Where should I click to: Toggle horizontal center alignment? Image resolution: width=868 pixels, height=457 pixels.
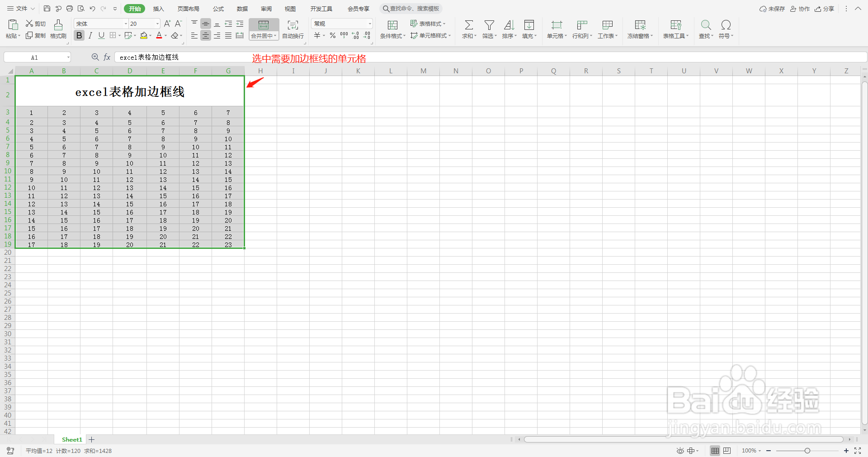click(206, 35)
